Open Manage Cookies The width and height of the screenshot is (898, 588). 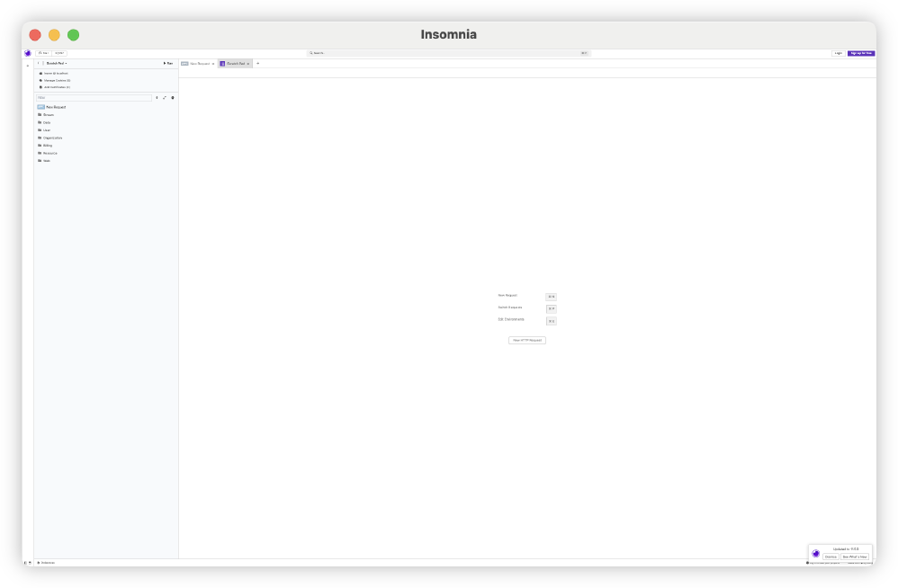coord(57,81)
